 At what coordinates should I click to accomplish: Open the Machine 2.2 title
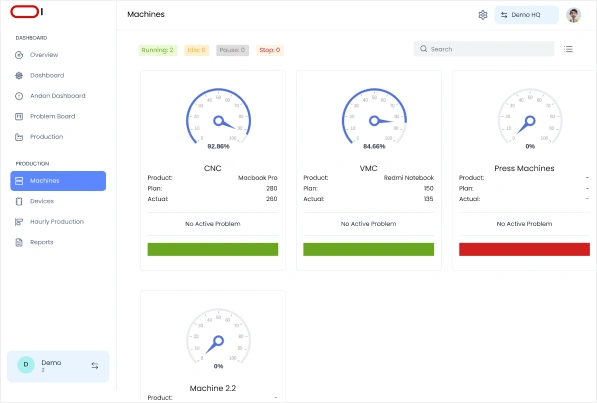point(213,388)
